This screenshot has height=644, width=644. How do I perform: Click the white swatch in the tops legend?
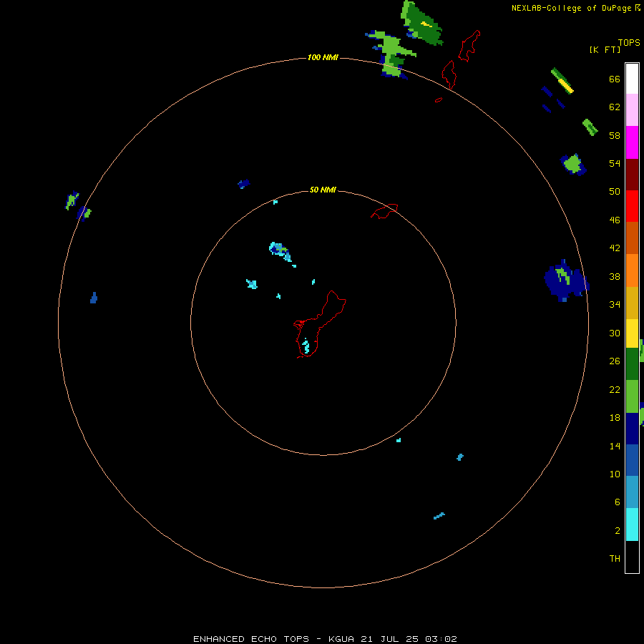pos(632,79)
